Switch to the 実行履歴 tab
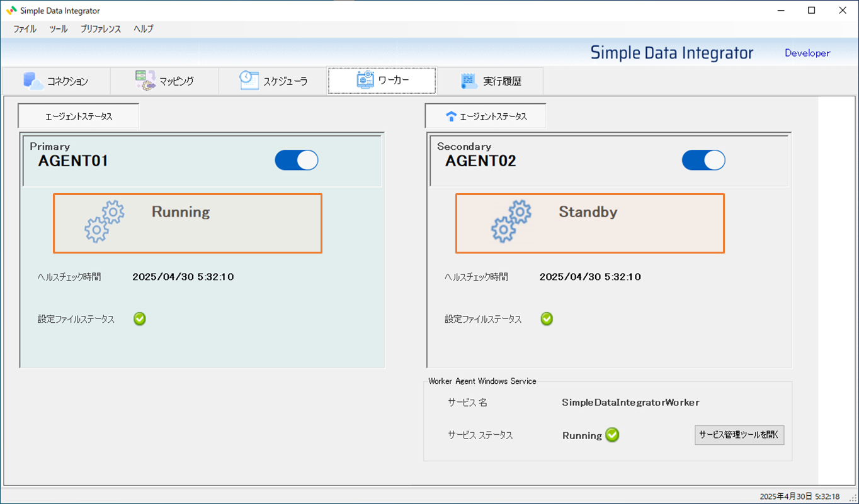Screen dimensions: 859x504 [490, 81]
